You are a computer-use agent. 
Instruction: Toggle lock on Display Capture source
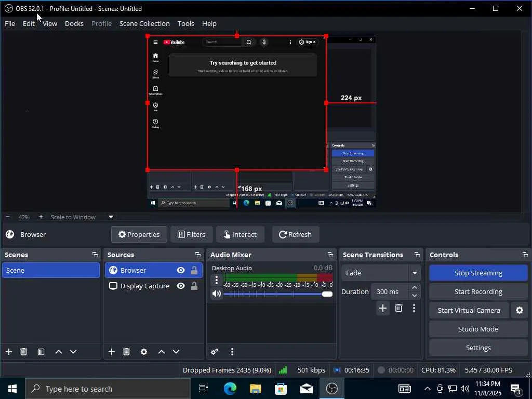194,286
